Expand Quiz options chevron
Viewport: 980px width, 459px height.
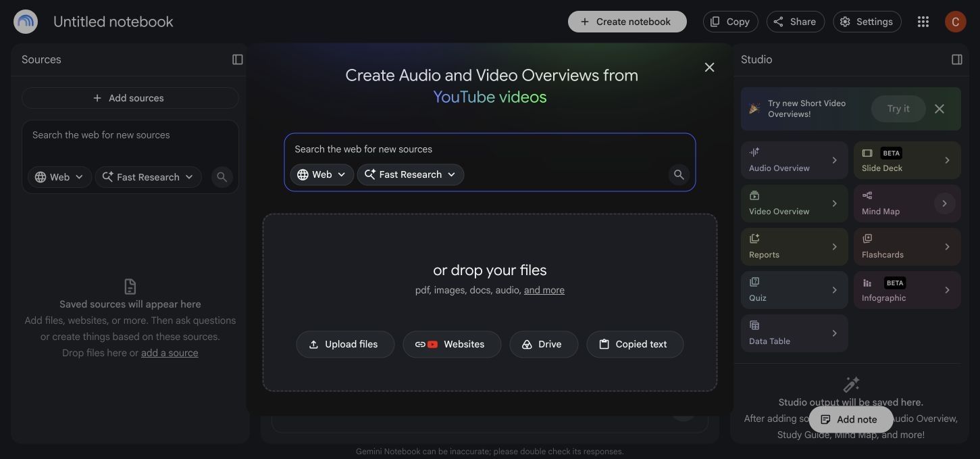coord(835,290)
